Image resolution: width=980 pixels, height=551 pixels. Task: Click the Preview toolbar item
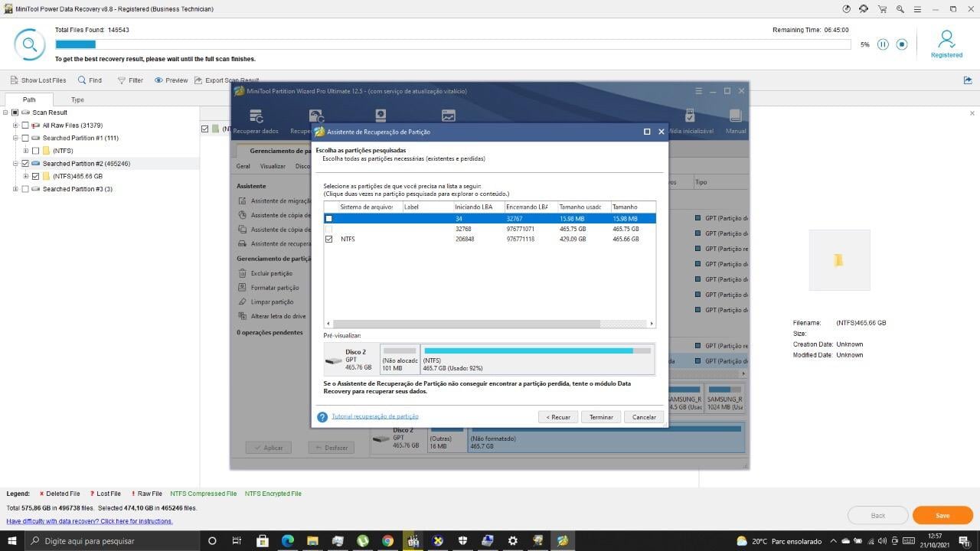click(x=171, y=80)
